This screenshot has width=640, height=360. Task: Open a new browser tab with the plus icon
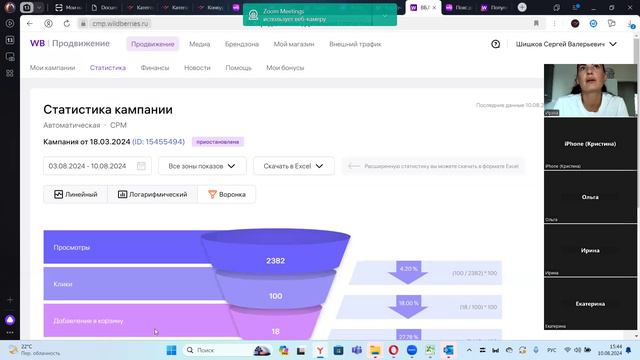pyautogui.click(x=522, y=7)
